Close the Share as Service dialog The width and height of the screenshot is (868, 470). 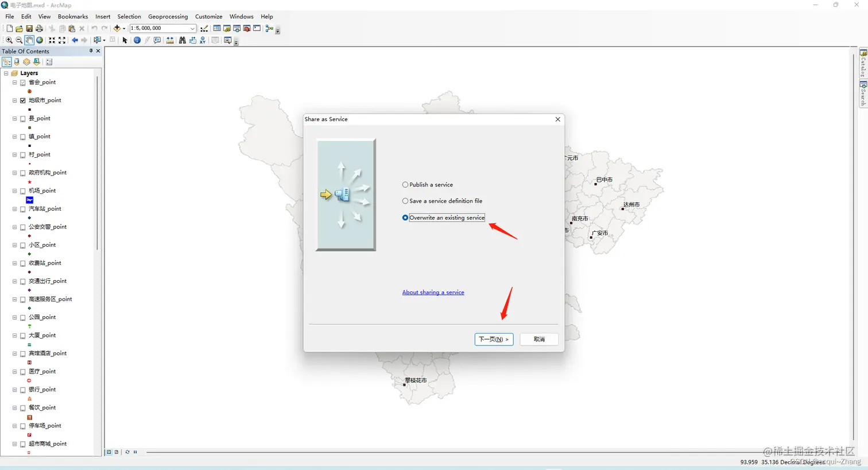(x=557, y=119)
